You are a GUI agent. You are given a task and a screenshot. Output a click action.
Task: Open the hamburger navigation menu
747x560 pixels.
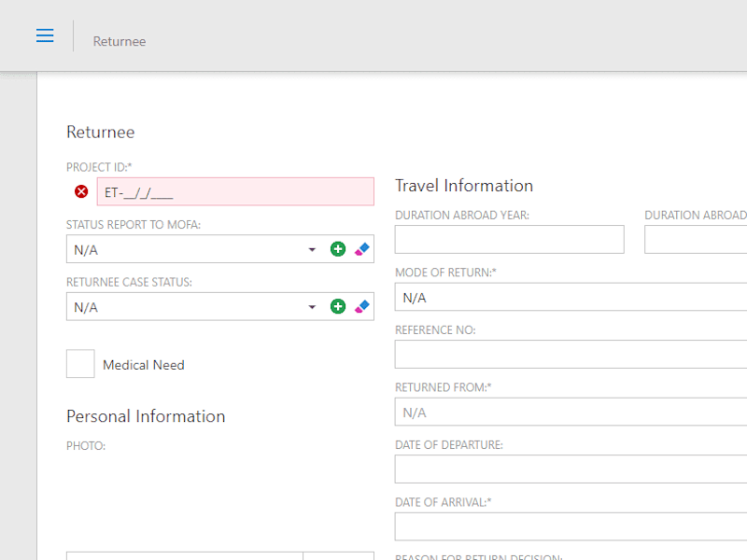(x=45, y=35)
